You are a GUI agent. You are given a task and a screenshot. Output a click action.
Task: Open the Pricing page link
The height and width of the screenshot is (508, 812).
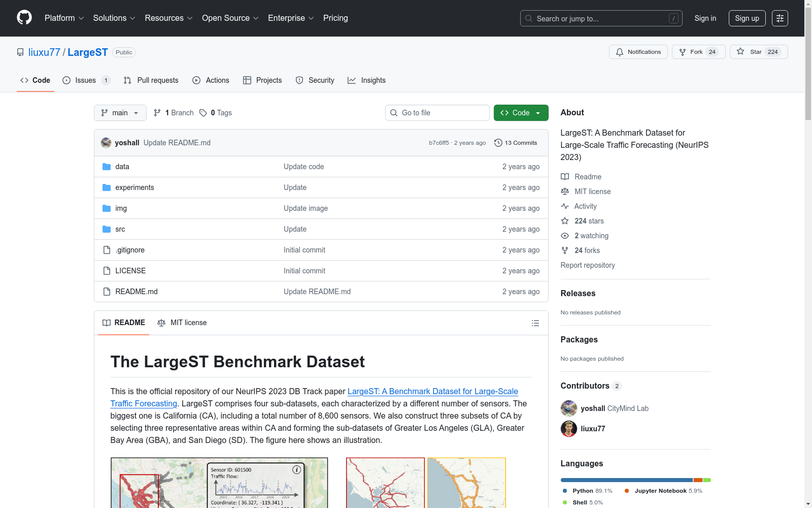[x=335, y=18]
